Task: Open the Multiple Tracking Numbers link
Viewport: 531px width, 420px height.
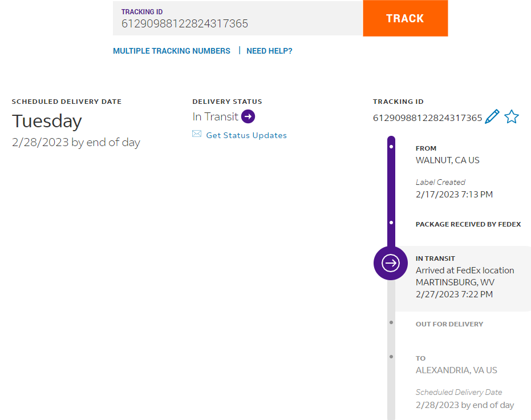Action: tap(172, 51)
